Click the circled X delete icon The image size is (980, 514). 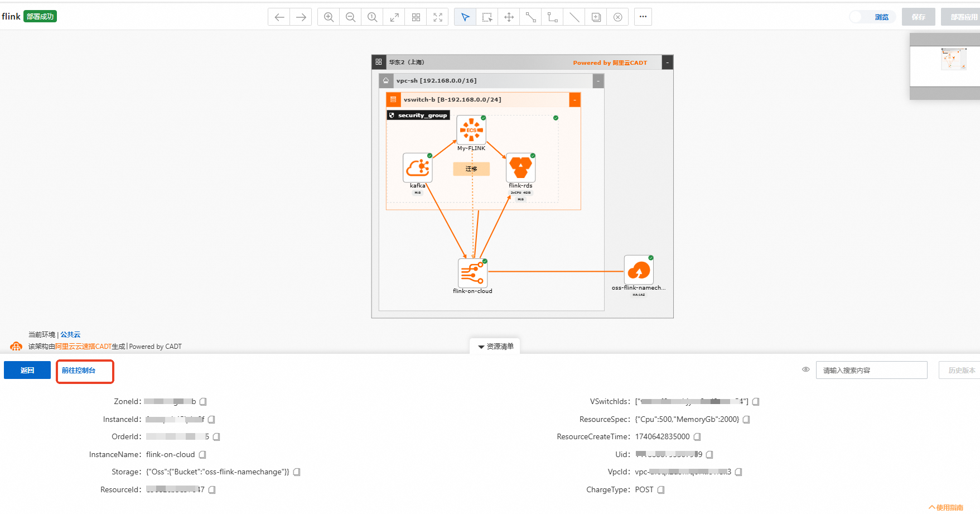coord(617,17)
